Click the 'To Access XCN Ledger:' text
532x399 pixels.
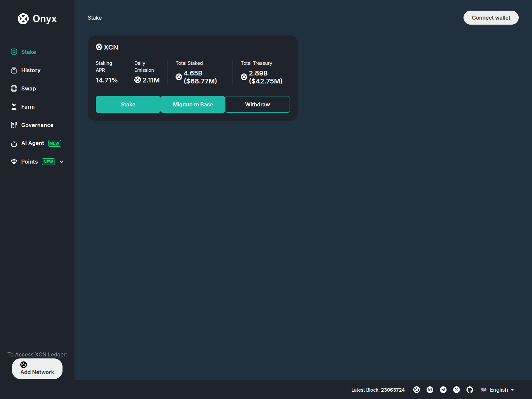(x=37, y=354)
